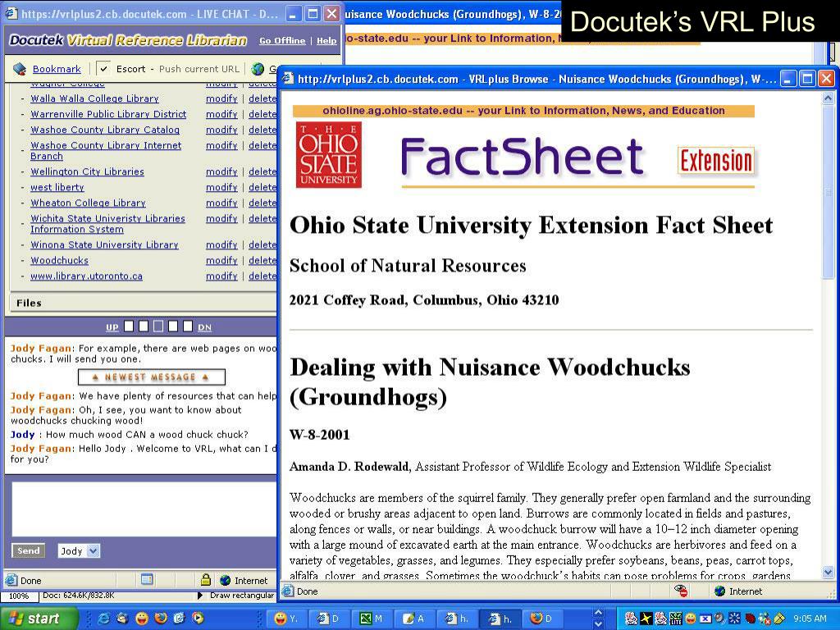Viewport: 840px width, 630px height.
Task: Select the first chat size box after UP
Action: [x=129, y=326]
